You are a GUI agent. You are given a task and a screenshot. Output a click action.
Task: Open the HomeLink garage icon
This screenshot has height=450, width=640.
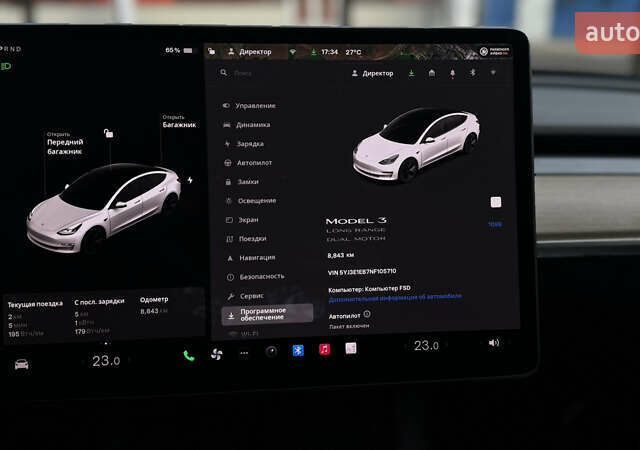431,73
